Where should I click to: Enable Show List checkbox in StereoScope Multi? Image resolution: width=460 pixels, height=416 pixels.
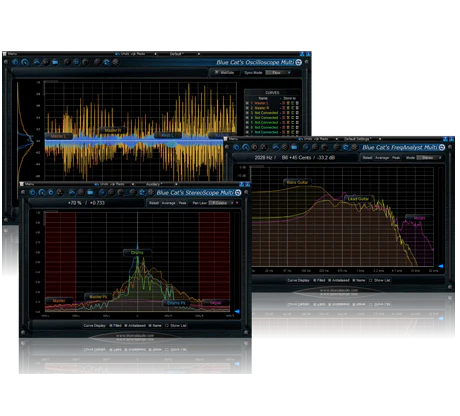point(167,326)
